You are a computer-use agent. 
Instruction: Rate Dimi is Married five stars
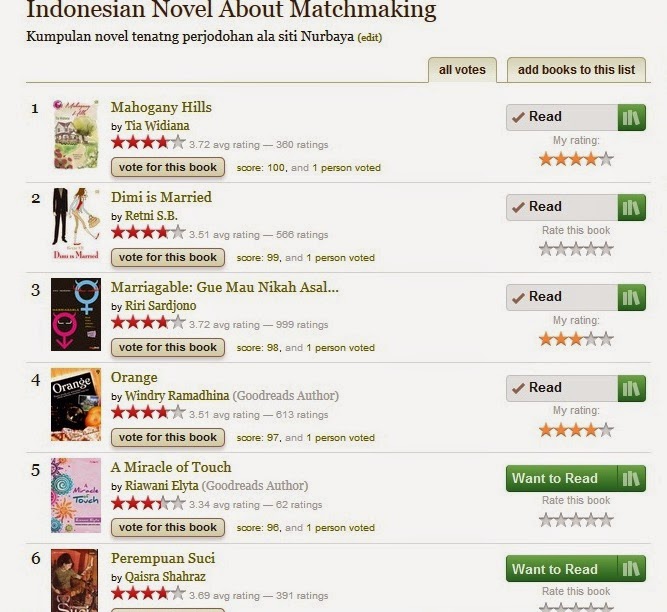tap(606, 249)
